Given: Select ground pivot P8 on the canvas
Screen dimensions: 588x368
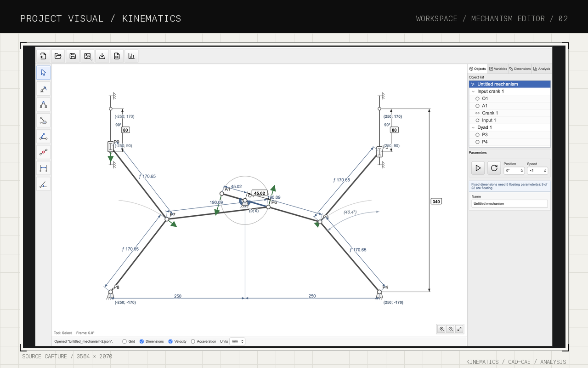Looking at the screenshot, I should pyautogui.click(x=111, y=292).
